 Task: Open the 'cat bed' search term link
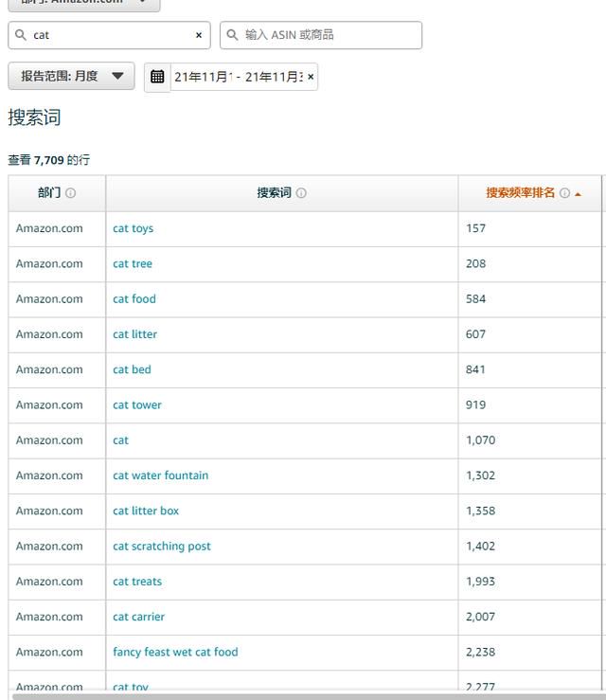tap(132, 369)
